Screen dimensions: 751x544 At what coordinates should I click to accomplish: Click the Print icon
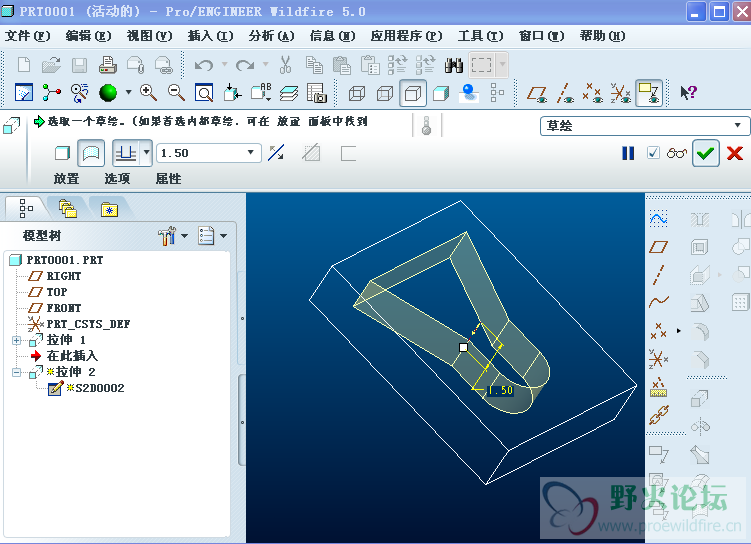pyautogui.click(x=108, y=65)
